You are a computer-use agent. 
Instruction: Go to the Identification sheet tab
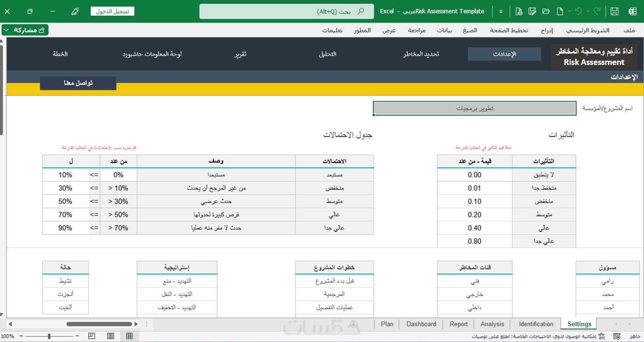coord(536,324)
